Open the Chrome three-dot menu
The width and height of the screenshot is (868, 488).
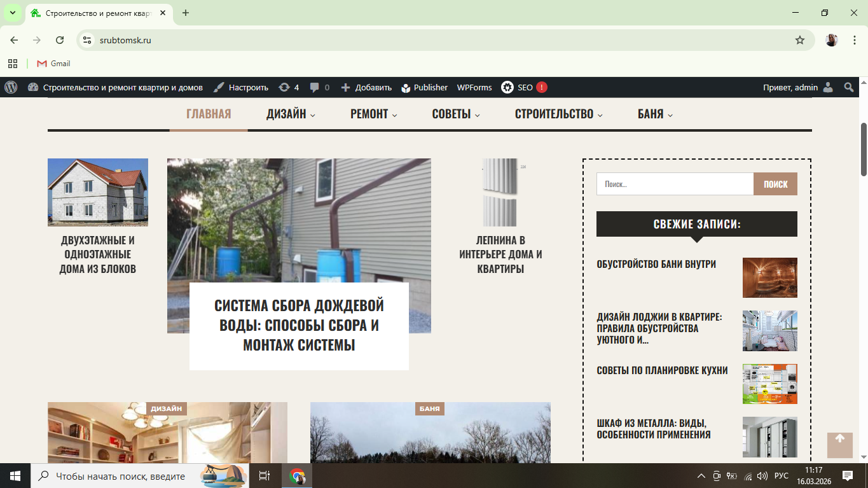click(x=855, y=40)
